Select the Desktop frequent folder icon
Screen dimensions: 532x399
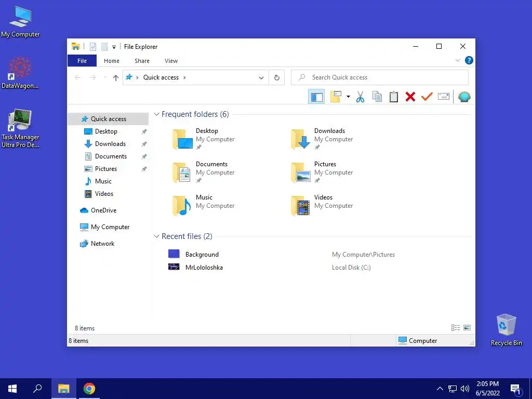pyautogui.click(x=182, y=139)
